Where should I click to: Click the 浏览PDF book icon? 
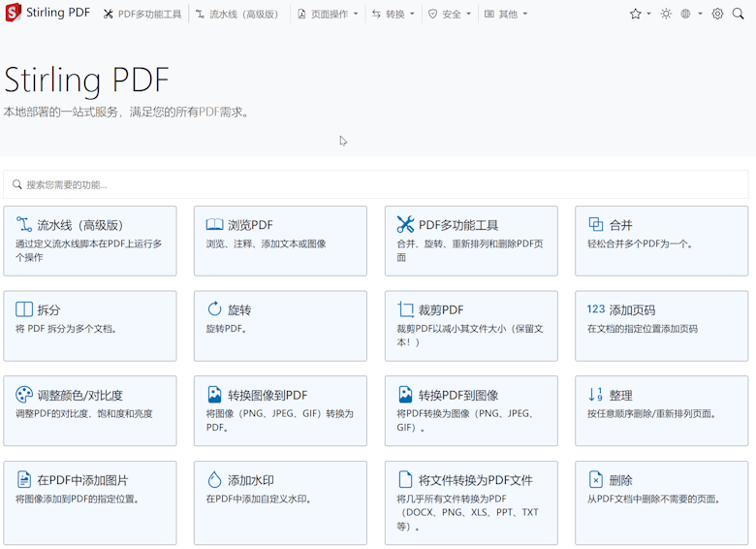coord(214,224)
